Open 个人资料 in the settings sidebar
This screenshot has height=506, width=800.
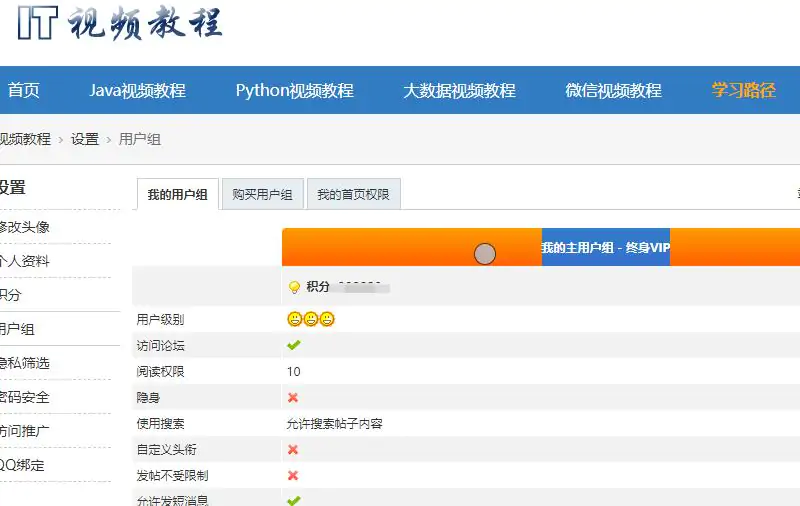pyautogui.click(x=24, y=261)
